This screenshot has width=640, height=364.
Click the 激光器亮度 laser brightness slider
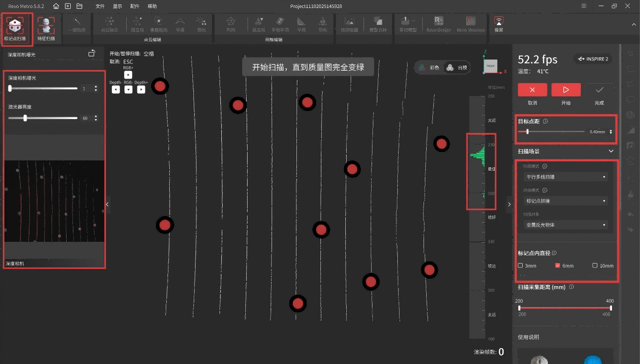[x=43, y=118]
